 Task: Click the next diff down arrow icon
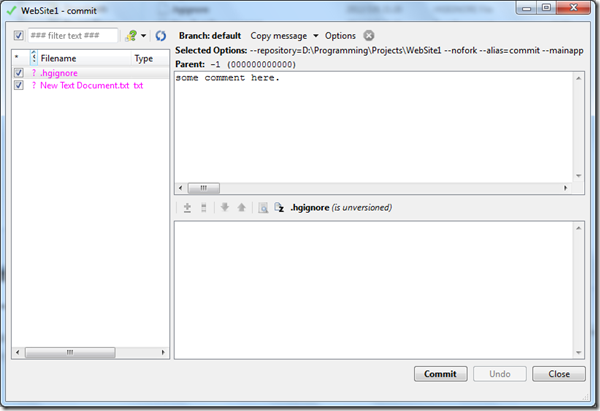[225, 207]
